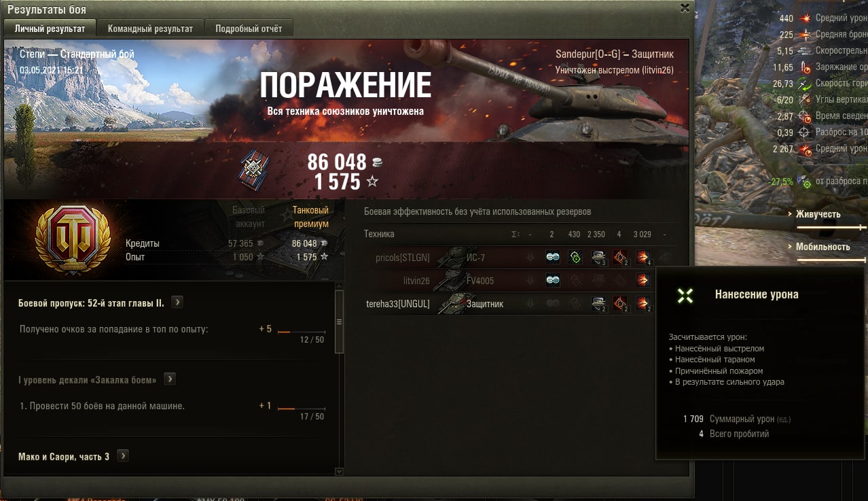Click the 2 350 total blocked value
The image size is (868, 501).
[x=596, y=234]
